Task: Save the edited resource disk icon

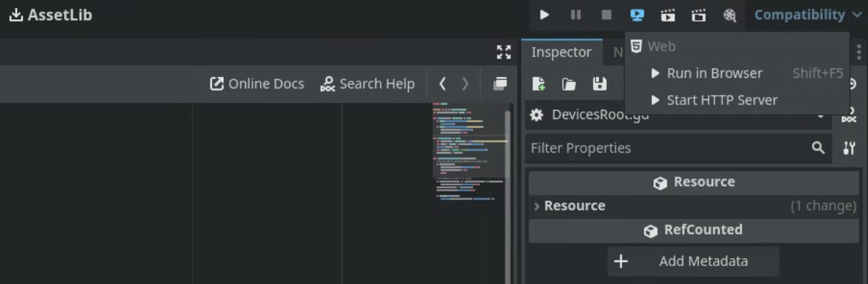Action: (600, 84)
